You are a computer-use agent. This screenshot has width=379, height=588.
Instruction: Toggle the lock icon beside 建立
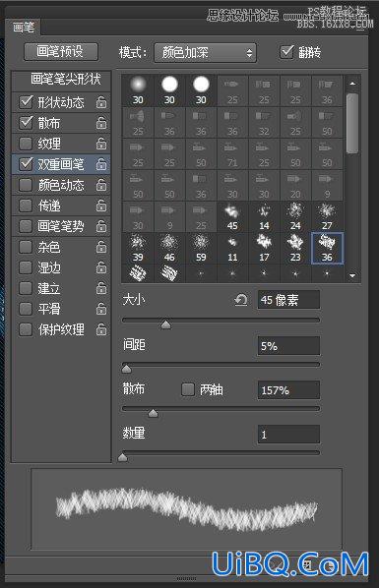pyautogui.click(x=101, y=288)
